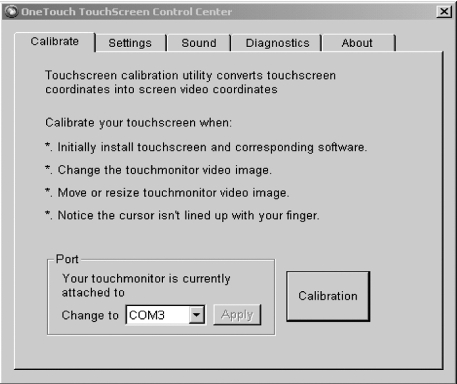This screenshot has height=384, width=457.
Task: Click the 'Change to' label
Action: coord(90,315)
